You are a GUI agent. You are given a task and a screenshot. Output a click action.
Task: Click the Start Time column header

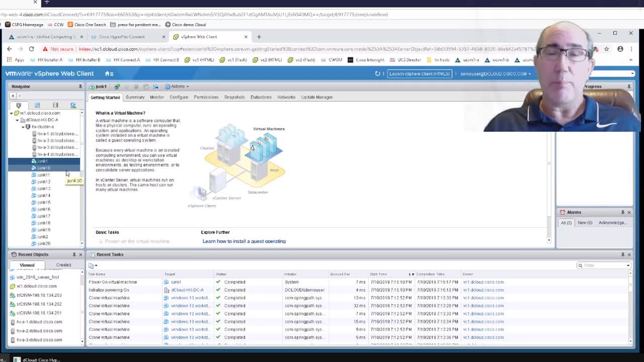(378, 275)
